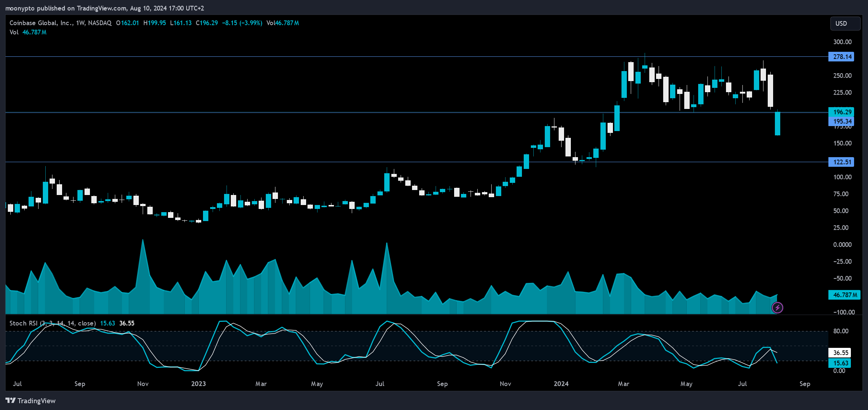Click the 150.00 price axis label

[x=842, y=143]
